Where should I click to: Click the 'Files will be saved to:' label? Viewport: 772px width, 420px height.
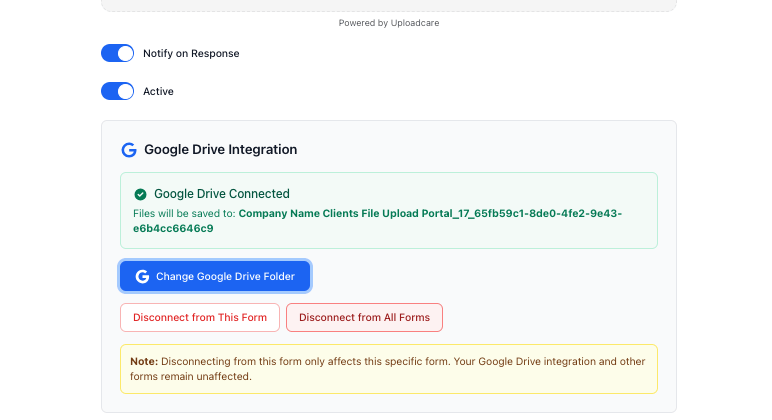tap(184, 213)
